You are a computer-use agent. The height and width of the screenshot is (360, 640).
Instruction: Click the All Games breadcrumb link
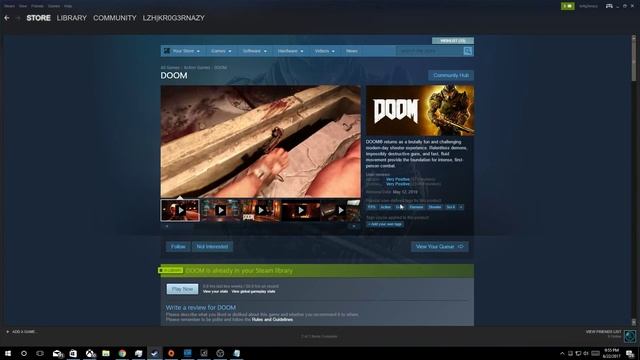tap(170, 68)
